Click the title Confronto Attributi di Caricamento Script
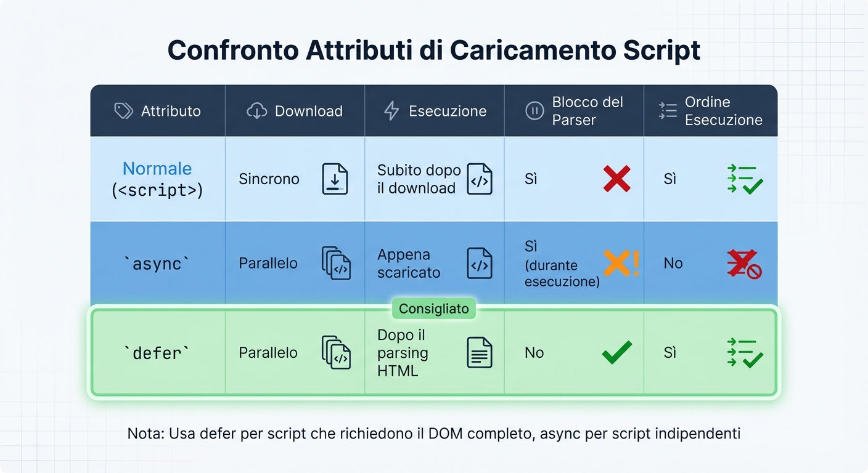The width and height of the screenshot is (868, 473). coord(434,51)
